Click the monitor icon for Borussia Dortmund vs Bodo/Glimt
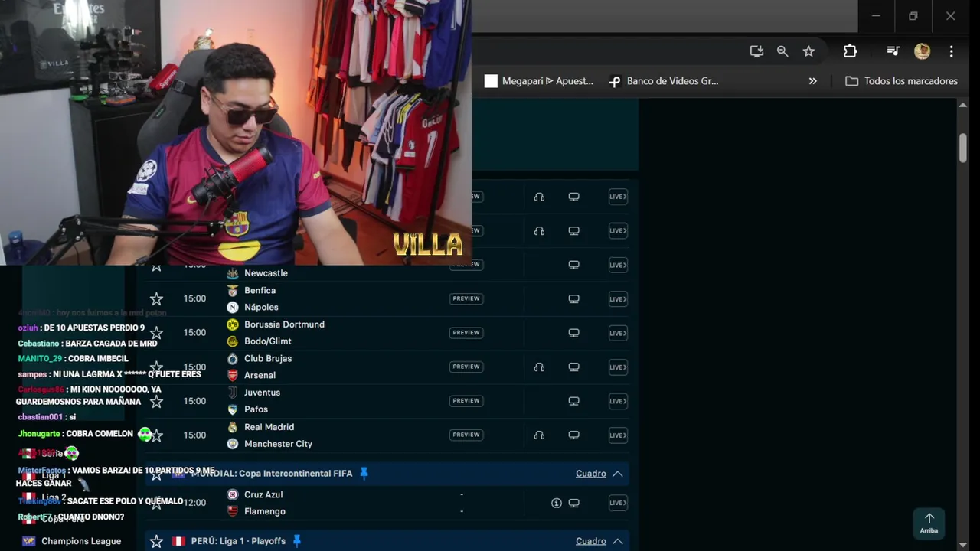The image size is (980, 551). (573, 333)
